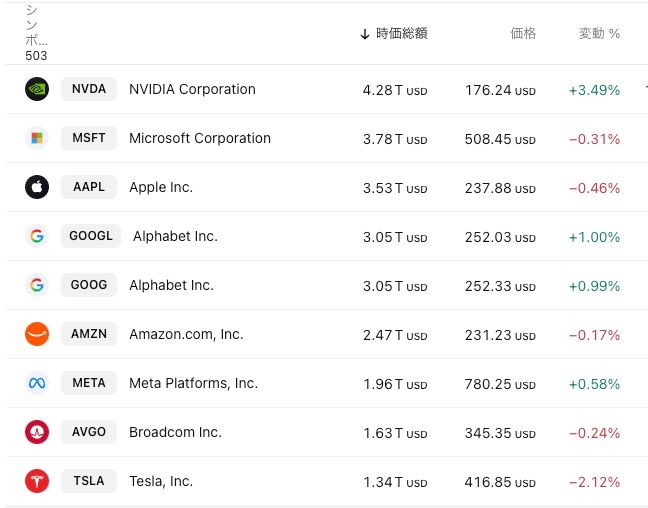The image size is (648, 508).
Task: Click the Google logo beside GOOGL
Action: pos(37,236)
